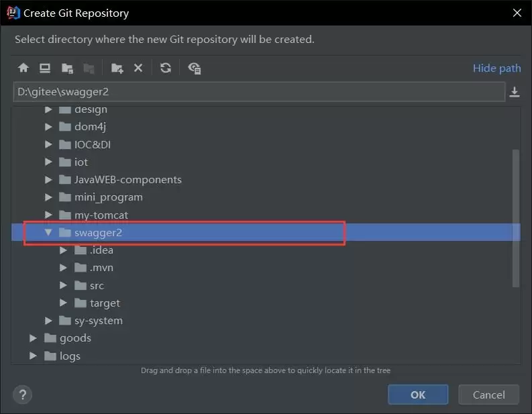
Task: Open the recent path history arrow
Action: [x=515, y=92]
